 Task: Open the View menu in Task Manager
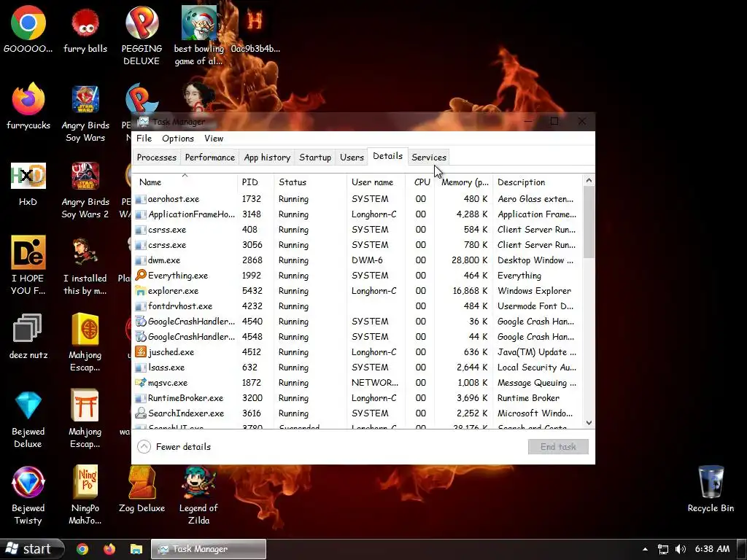[214, 138]
